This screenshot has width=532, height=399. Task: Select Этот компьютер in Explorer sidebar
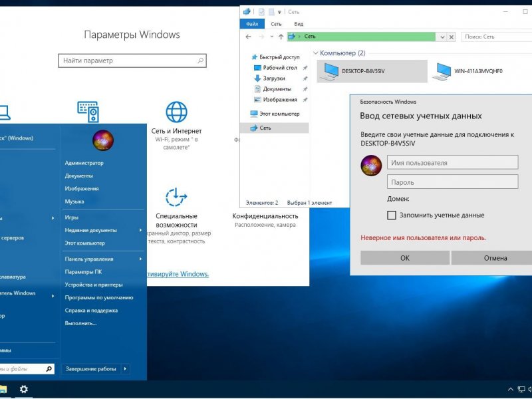tap(275, 114)
